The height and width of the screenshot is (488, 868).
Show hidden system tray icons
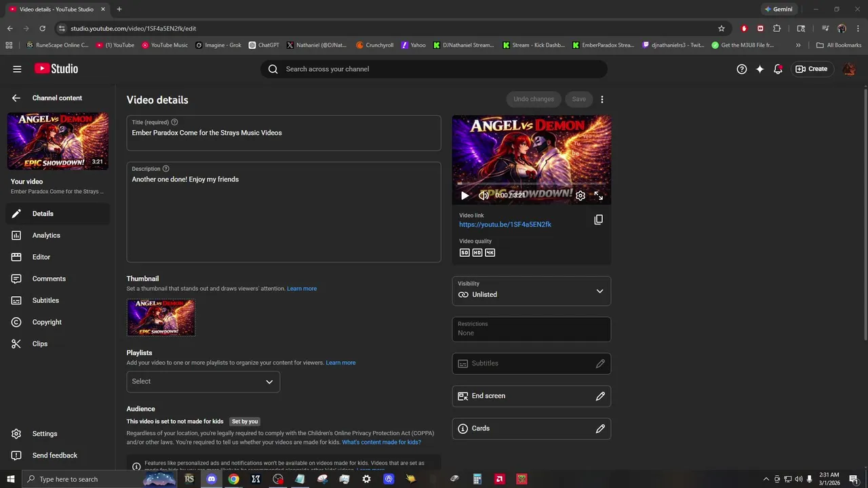click(766, 479)
